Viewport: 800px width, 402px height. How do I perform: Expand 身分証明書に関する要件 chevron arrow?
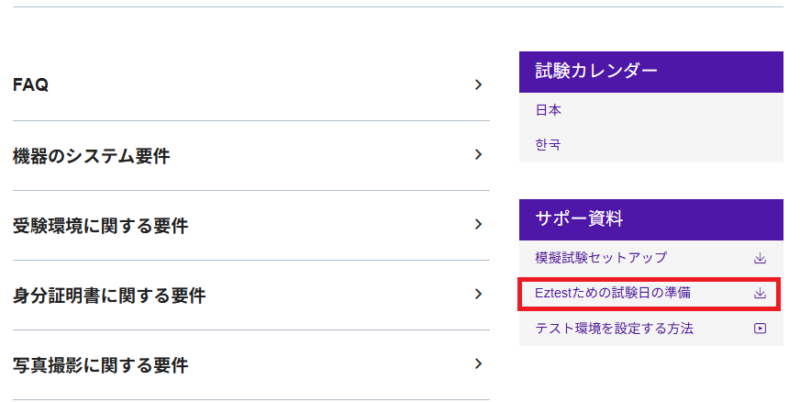[x=479, y=294]
